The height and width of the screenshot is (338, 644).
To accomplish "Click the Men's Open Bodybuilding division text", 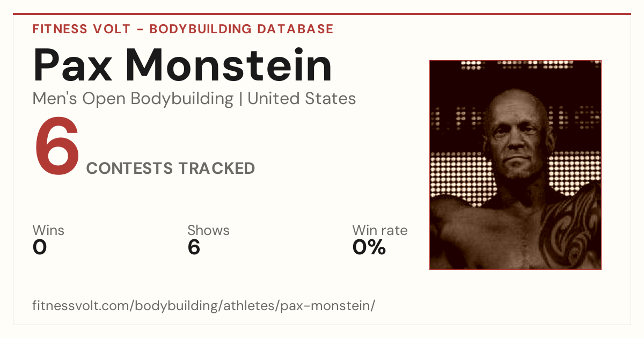I will pyautogui.click(x=133, y=99).
